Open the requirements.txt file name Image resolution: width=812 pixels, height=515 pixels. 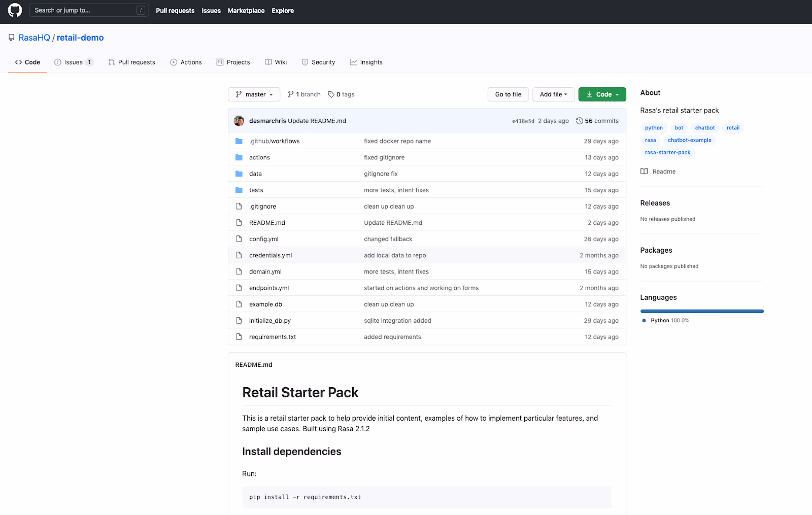pyautogui.click(x=273, y=337)
